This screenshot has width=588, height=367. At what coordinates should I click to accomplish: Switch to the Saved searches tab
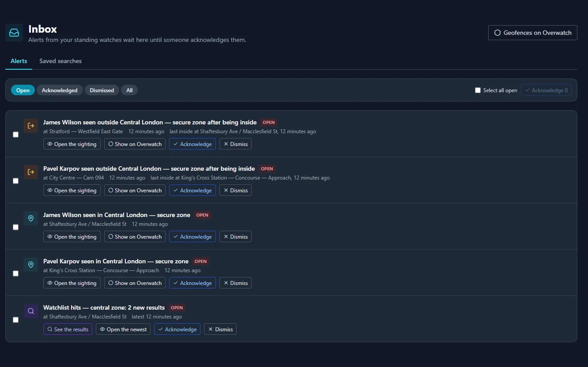click(60, 61)
